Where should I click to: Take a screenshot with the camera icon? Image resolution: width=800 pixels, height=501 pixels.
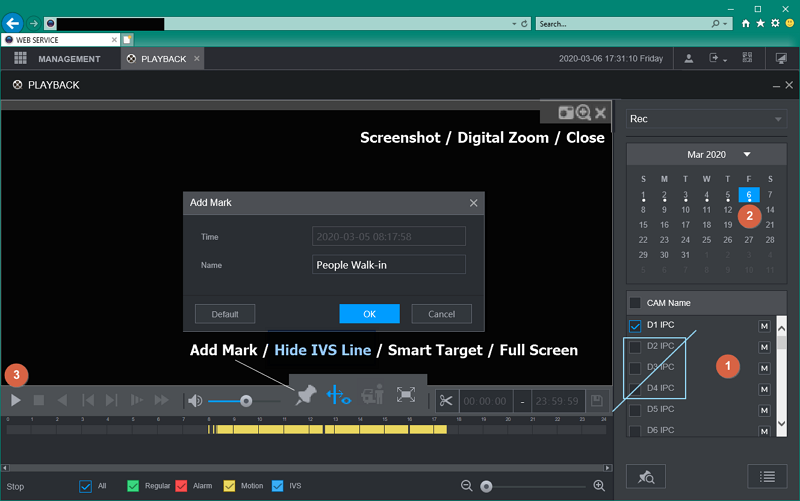(566, 113)
